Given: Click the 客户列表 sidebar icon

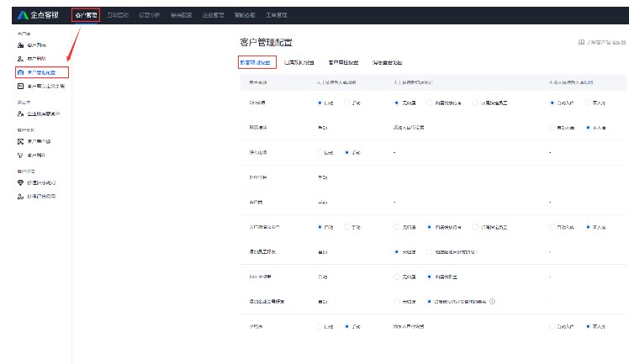Looking at the screenshot, I should tap(20, 45).
